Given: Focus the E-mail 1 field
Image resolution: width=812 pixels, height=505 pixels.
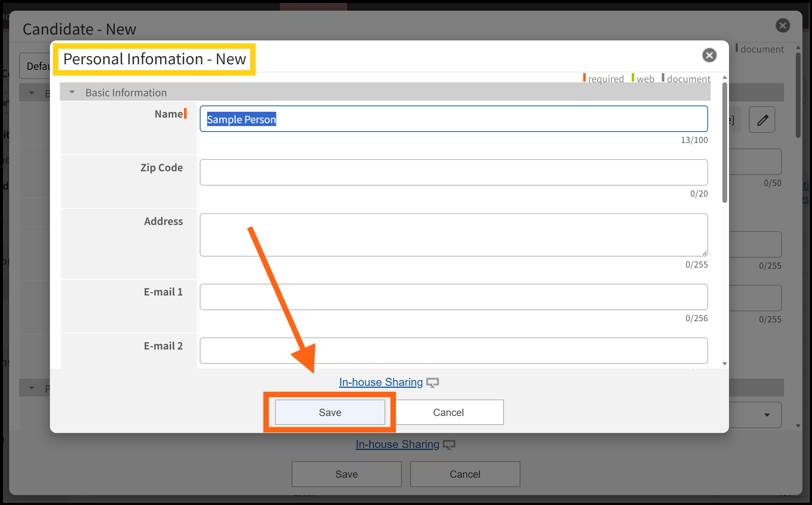Looking at the screenshot, I should [x=454, y=297].
